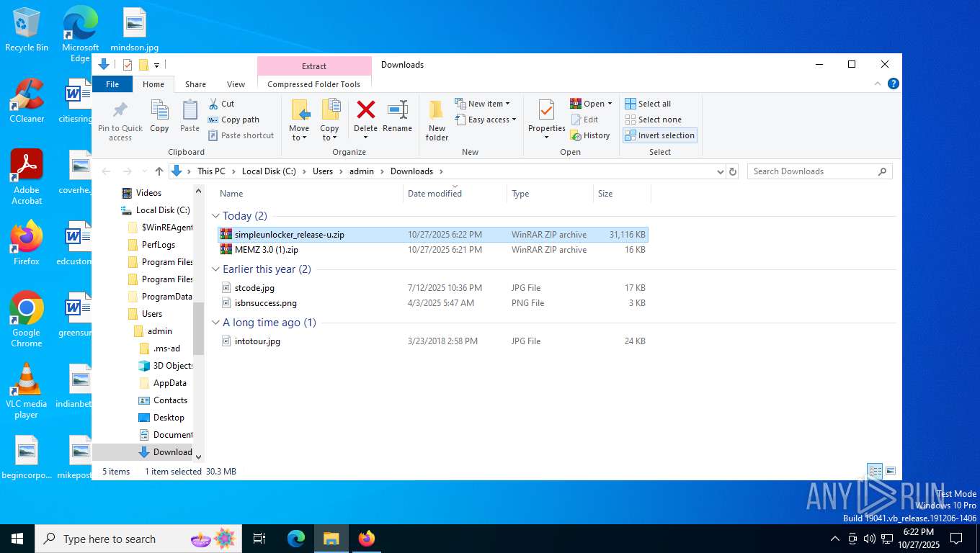Open Microsoft Edge from the taskbar
Image resolution: width=980 pixels, height=553 pixels.
(296, 539)
